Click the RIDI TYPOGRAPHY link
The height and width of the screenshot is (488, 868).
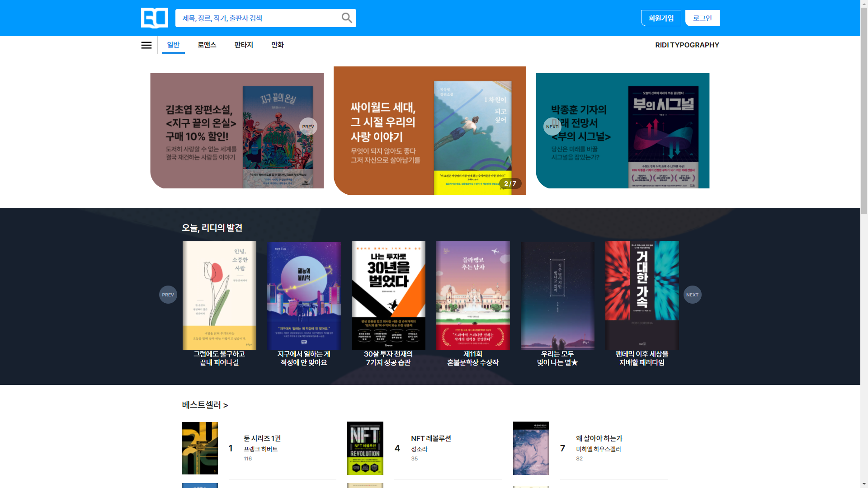coord(687,45)
